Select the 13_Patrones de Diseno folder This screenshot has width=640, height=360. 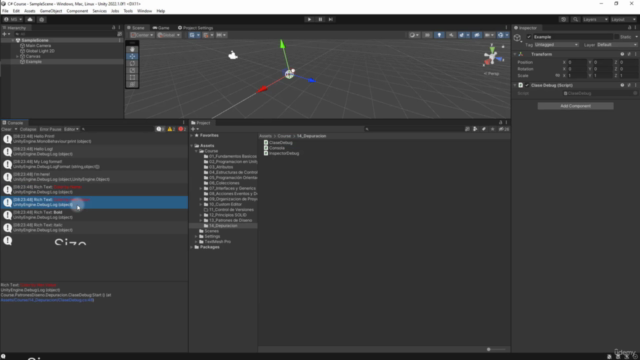pyautogui.click(x=231, y=220)
